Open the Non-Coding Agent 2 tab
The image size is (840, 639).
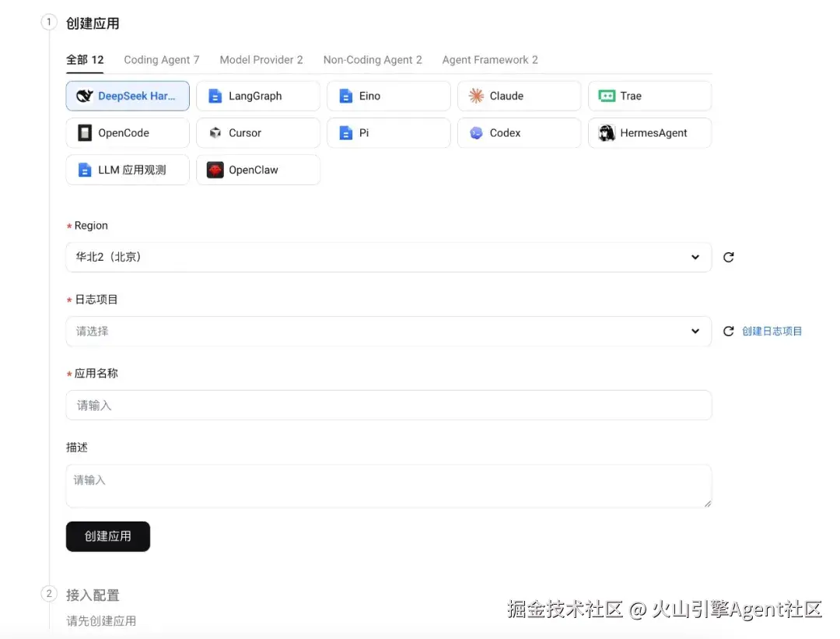point(373,60)
